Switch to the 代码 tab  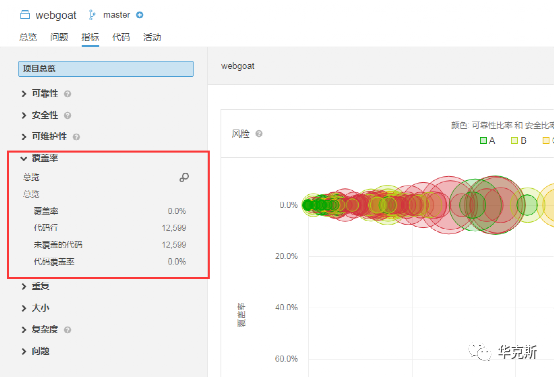click(121, 37)
